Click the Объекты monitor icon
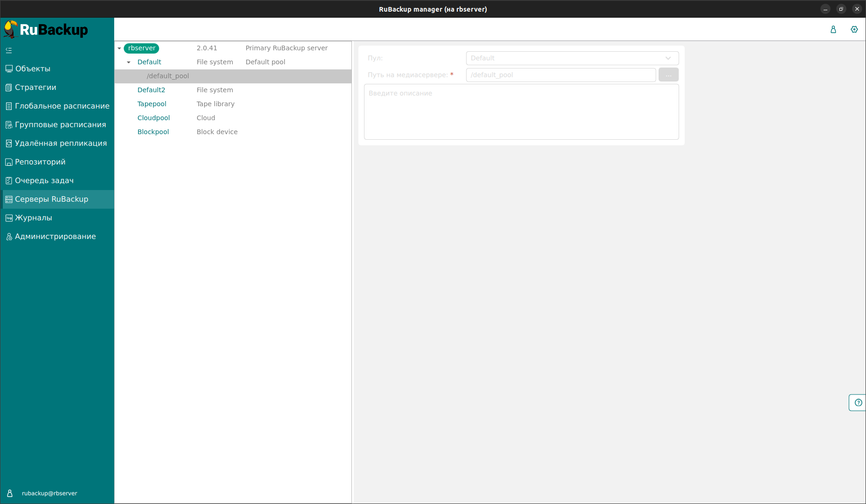The image size is (866, 504). click(9, 69)
